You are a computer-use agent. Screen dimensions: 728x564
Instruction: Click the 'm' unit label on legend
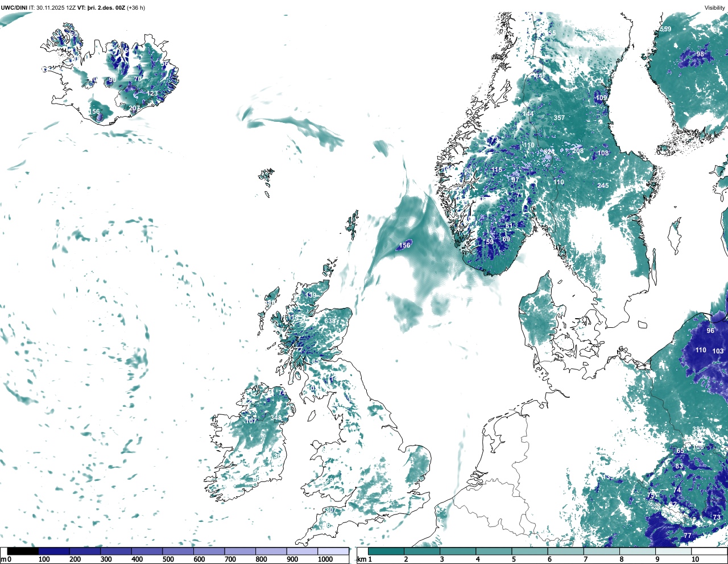coord(3,559)
